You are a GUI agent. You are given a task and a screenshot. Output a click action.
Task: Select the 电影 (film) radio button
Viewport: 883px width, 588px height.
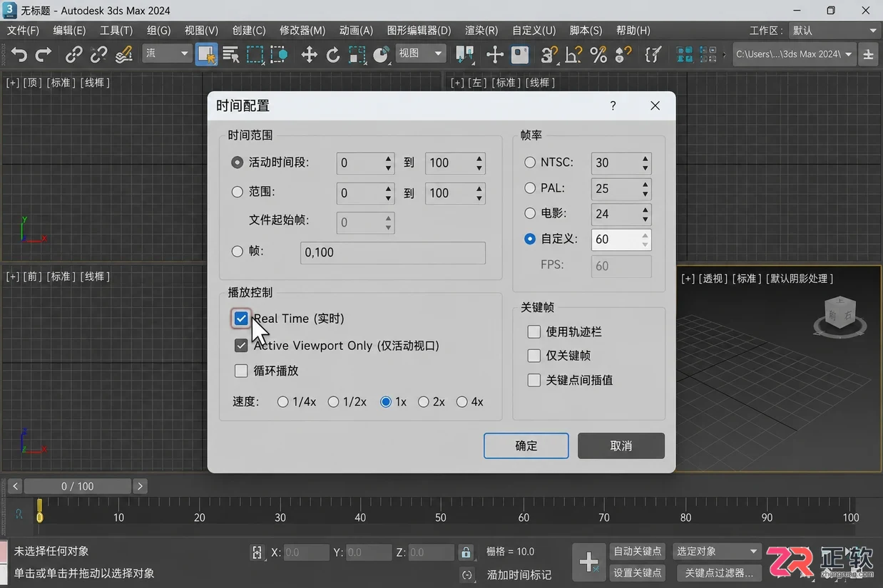(530, 213)
